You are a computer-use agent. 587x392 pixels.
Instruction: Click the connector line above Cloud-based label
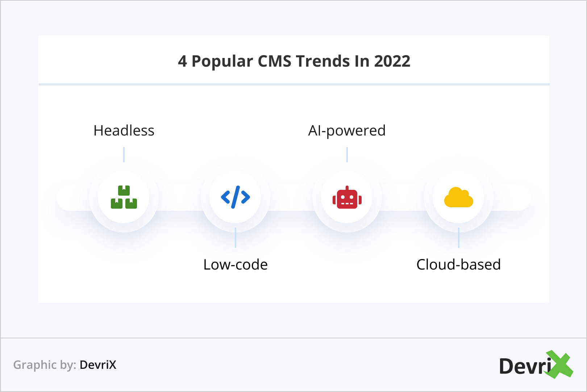pyautogui.click(x=459, y=238)
